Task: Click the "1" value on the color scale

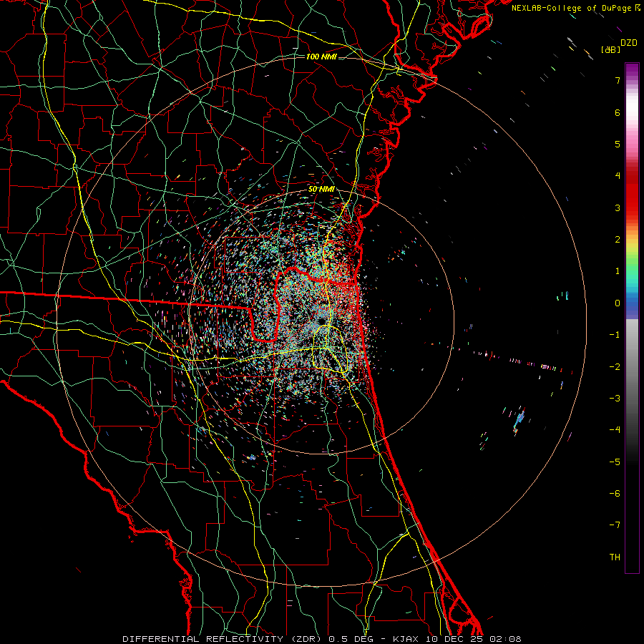Action: (618, 271)
